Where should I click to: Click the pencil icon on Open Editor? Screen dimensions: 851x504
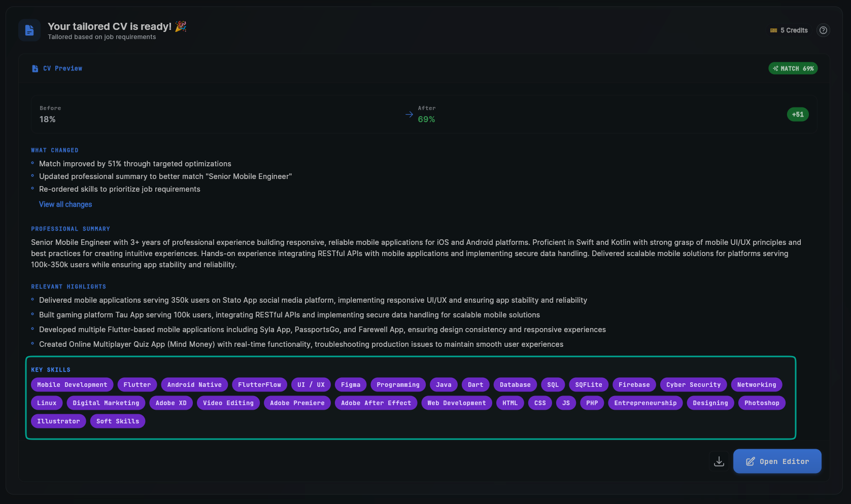pos(750,461)
